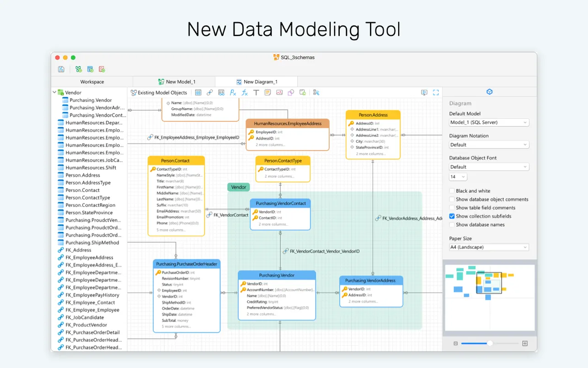The height and width of the screenshot is (368, 588).
Task: Select the Purchasing.Vendor table header on canvas
Action: point(277,276)
